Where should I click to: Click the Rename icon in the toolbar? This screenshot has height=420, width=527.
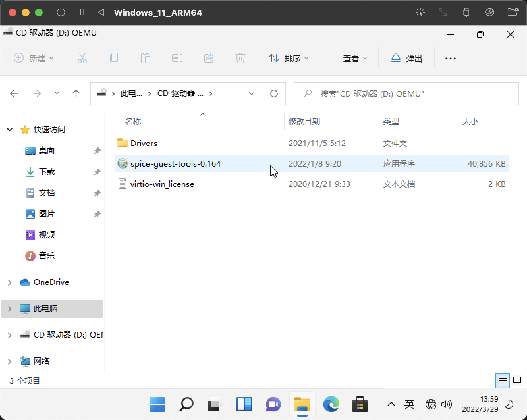coord(177,58)
